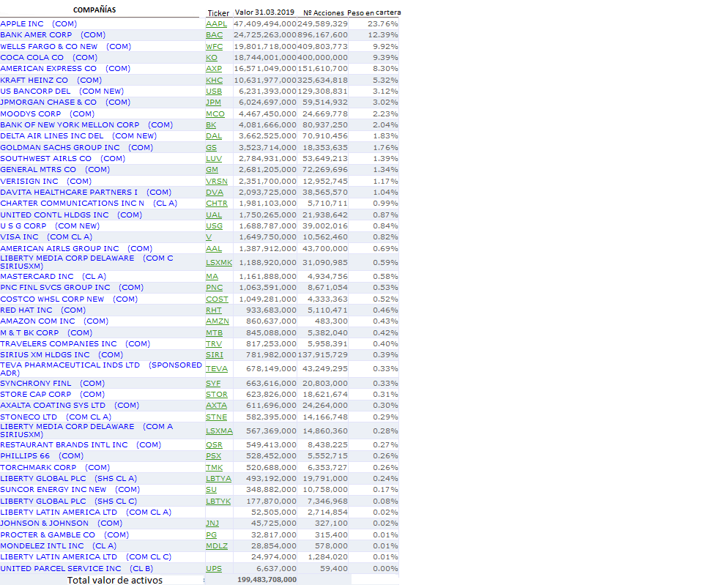Viewport: 728px width, 585px height.
Task: Click the SU ticker link
Action: click(x=211, y=489)
